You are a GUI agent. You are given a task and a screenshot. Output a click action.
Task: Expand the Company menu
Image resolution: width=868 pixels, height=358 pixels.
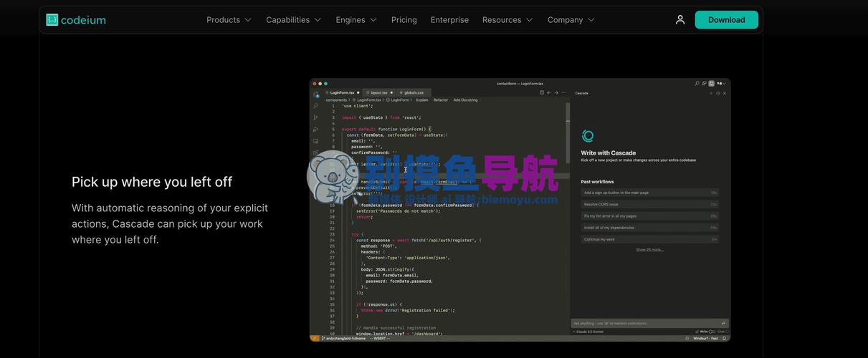pyautogui.click(x=571, y=20)
